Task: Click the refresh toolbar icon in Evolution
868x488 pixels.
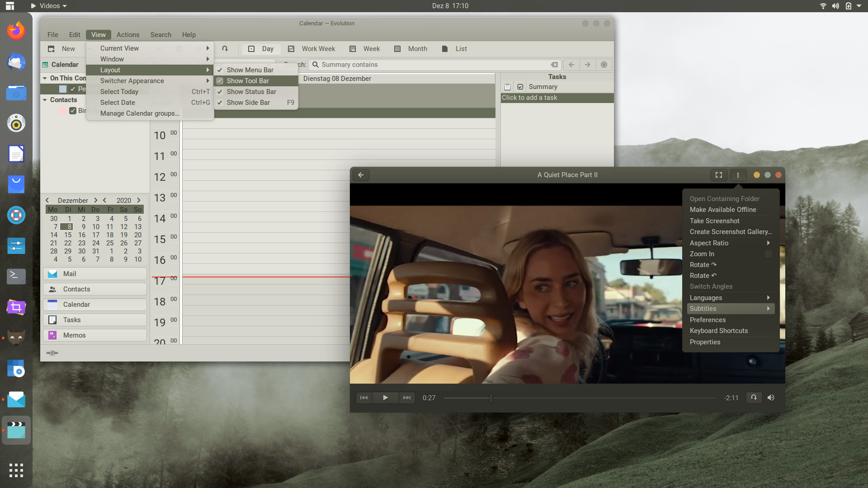Action: 225,49
